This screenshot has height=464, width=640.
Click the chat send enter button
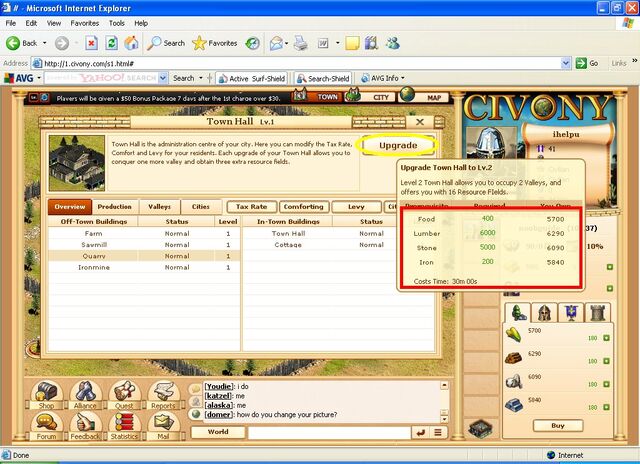[420, 432]
